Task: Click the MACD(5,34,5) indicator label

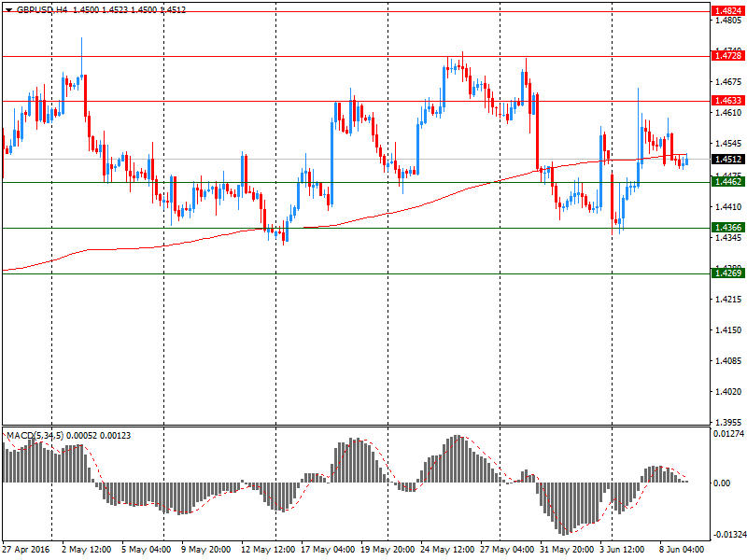Action: (x=32, y=436)
